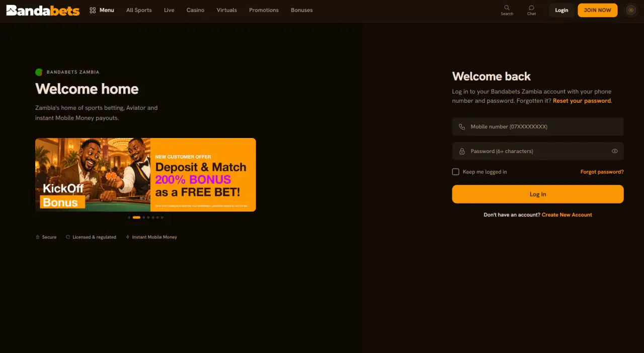Show password using the eye icon
The image size is (644, 353).
(614, 151)
